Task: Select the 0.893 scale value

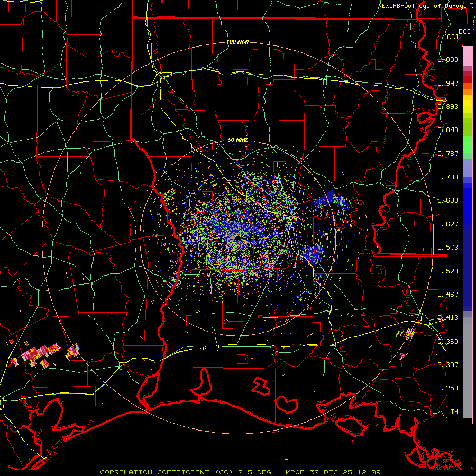Action: pos(448,106)
